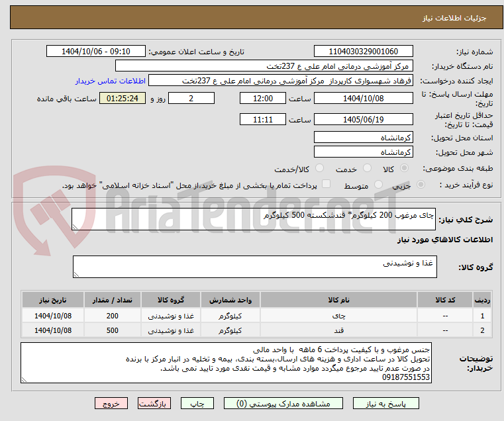Click the مشاهده مدارک پیوستی button
Screen dimensions: 504x421
coord(283,404)
